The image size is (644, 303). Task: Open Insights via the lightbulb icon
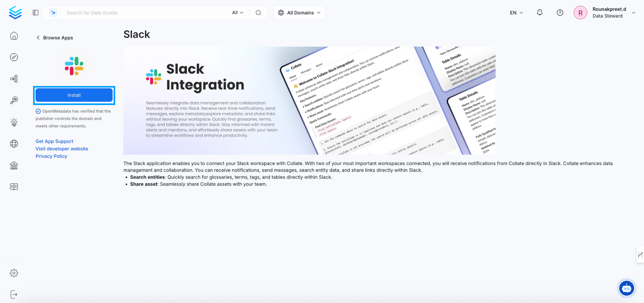point(14,122)
